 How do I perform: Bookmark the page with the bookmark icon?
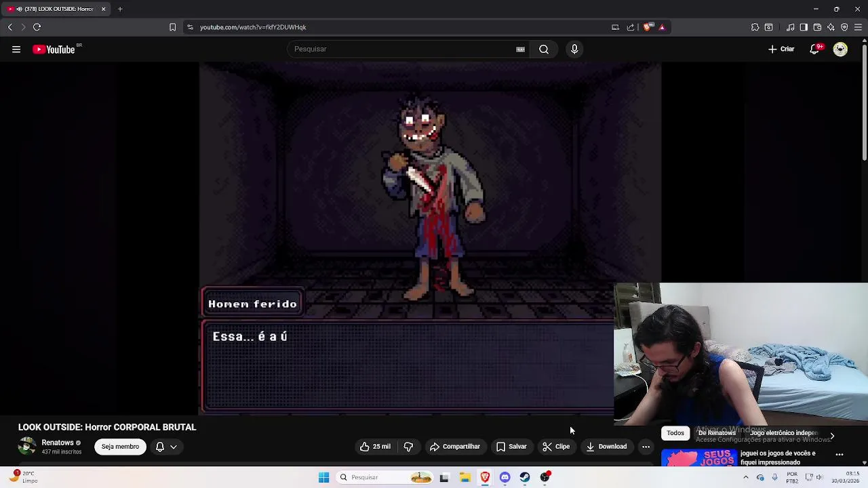pyautogui.click(x=172, y=27)
